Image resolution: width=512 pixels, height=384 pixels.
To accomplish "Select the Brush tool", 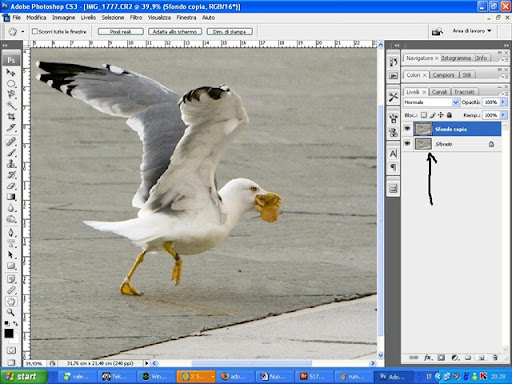I will click(x=11, y=152).
